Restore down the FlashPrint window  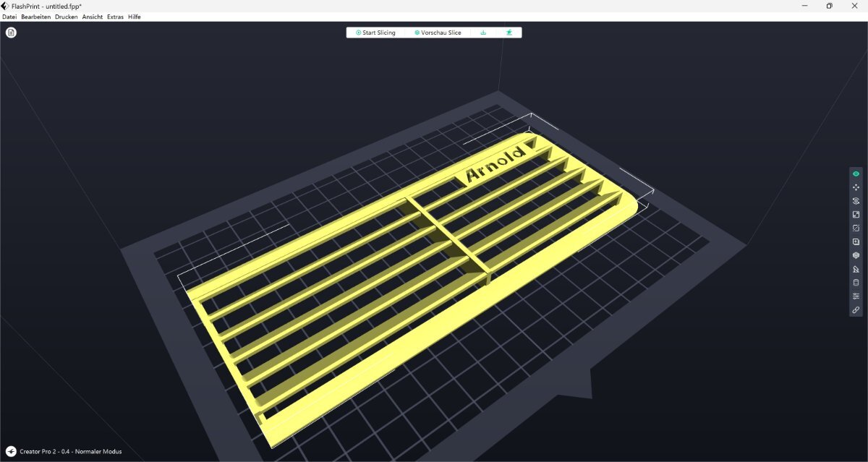[x=829, y=6]
